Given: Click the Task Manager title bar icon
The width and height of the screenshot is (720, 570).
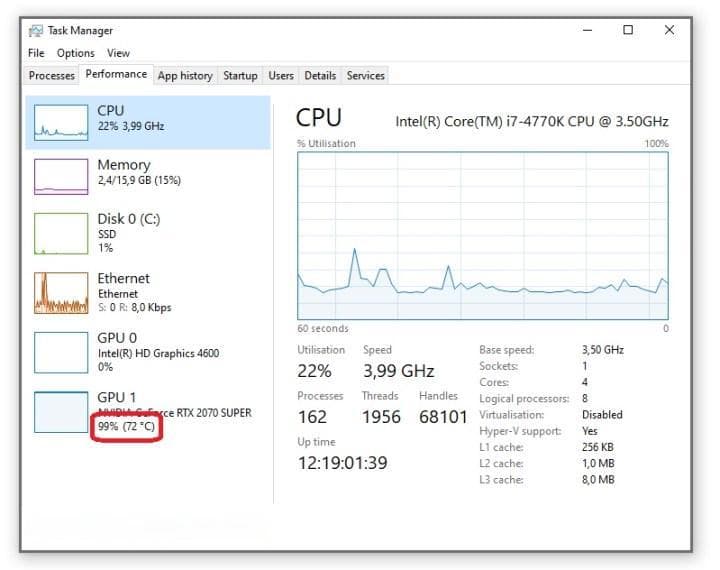Looking at the screenshot, I should (35, 31).
